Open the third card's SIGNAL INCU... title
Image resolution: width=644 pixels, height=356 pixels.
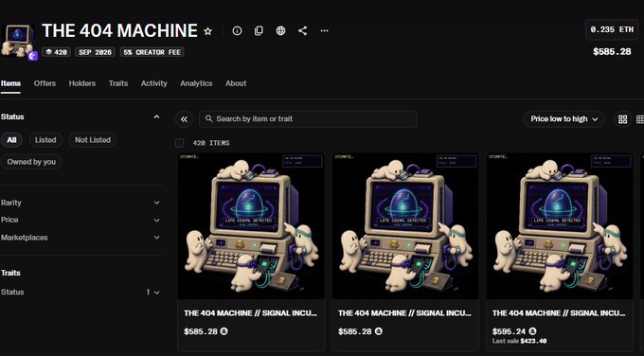(x=560, y=313)
